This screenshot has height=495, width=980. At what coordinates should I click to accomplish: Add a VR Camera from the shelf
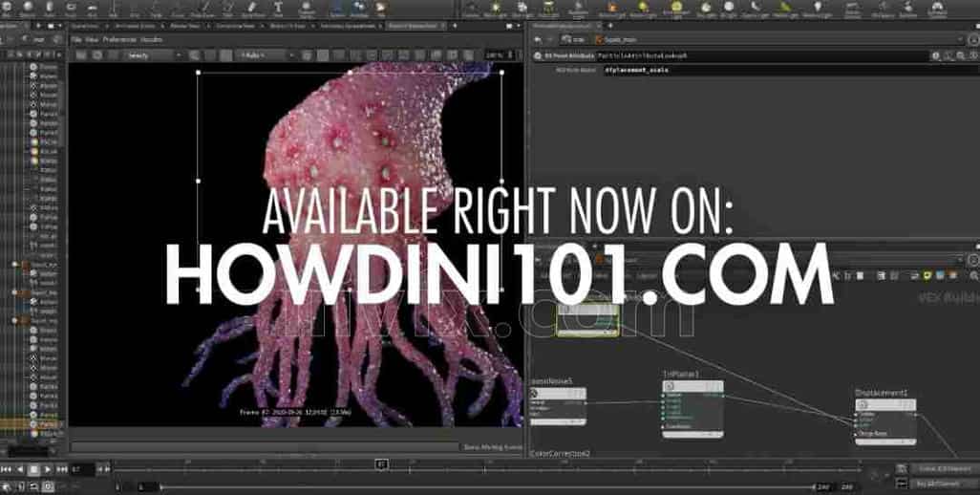click(x=884, y=9)
